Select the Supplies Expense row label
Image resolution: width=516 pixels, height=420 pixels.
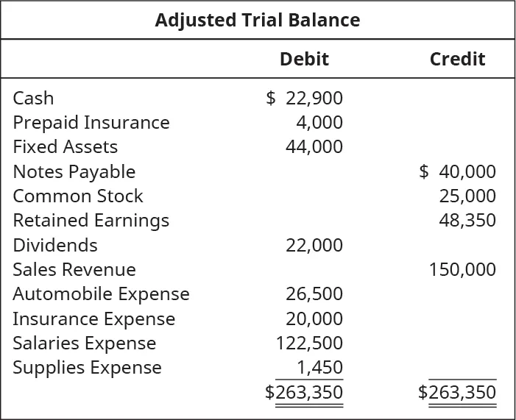pos(87,367)
